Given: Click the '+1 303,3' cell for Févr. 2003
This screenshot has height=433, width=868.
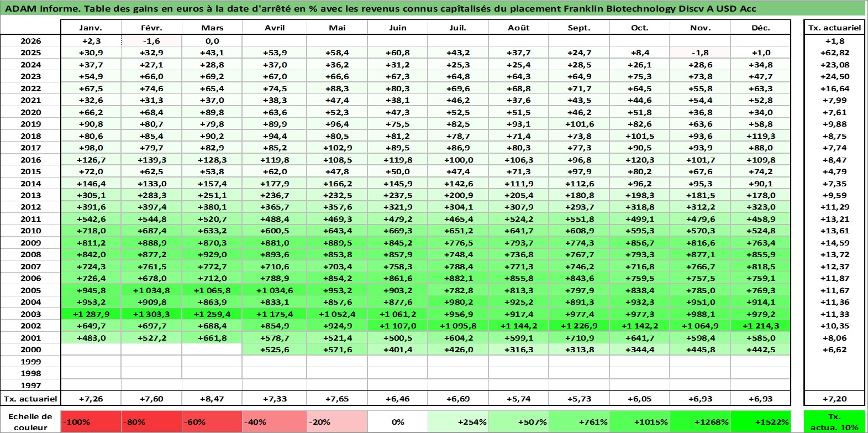Looking at the screenshot, I should point(151,314).
